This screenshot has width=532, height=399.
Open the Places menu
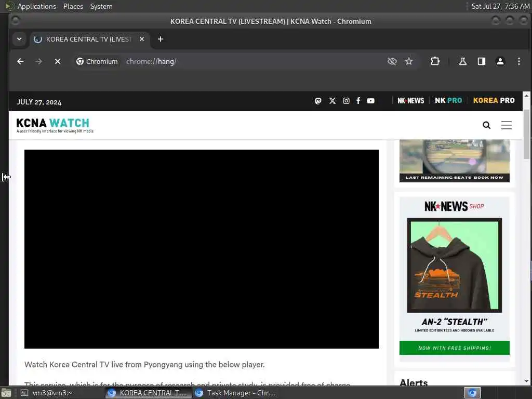point(73,6)
